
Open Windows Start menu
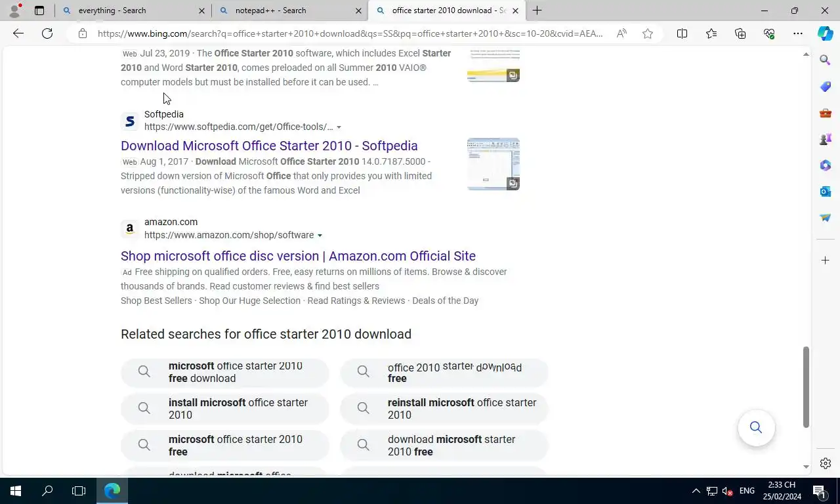(x=16, y=491)
